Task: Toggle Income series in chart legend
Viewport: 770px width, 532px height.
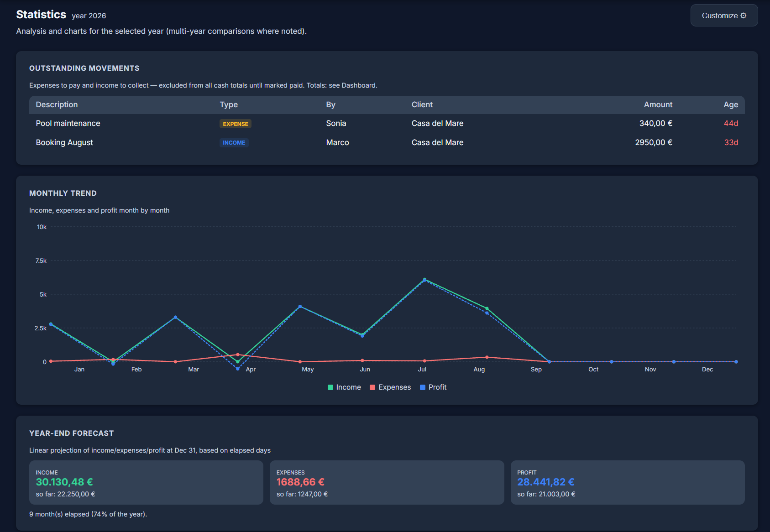Action: pyautogui.click(x=344, y=387)
